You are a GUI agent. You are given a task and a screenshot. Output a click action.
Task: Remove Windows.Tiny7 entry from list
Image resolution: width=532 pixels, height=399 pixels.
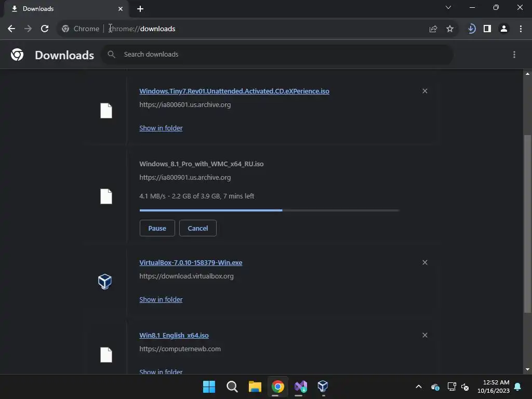(x=424, y=91)
